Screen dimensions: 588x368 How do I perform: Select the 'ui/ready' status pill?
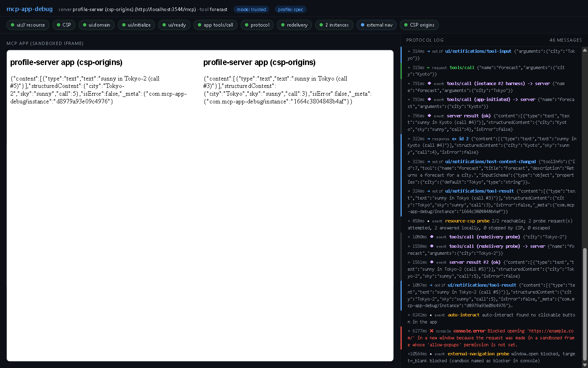click(174, 25)
